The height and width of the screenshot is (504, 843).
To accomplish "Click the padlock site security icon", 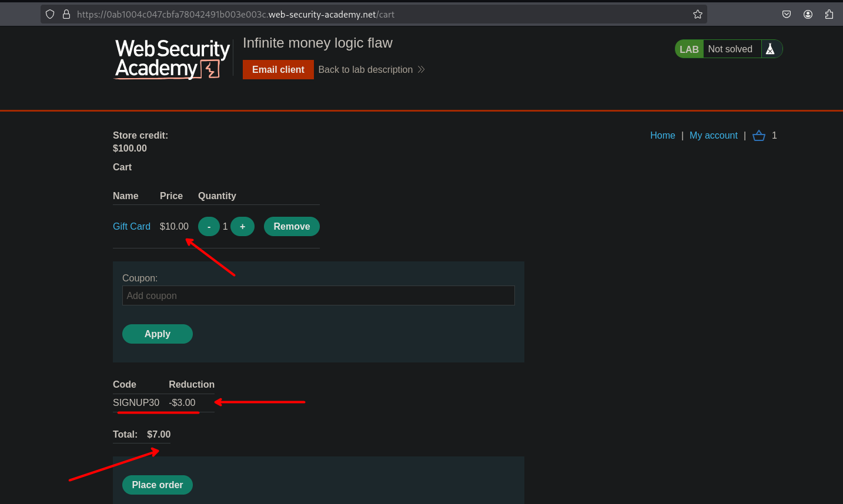I will pos(66,14).
